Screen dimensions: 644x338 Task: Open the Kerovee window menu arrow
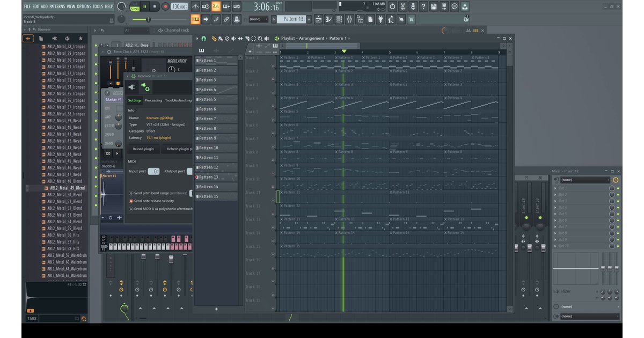point(127,76)
